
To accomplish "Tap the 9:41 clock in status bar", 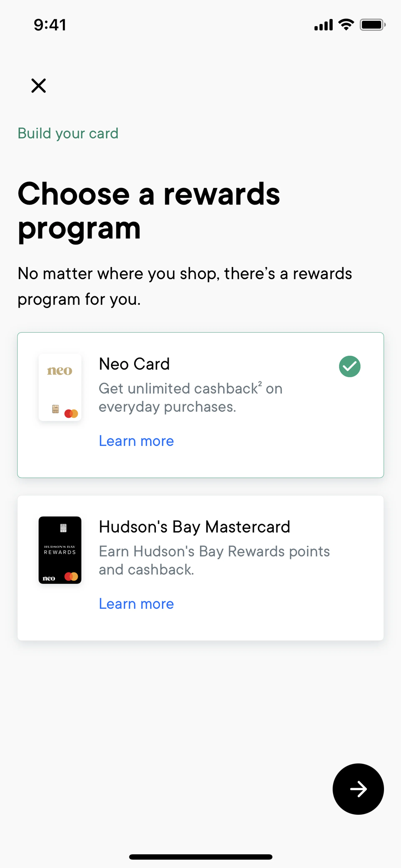I will point(50,25).
